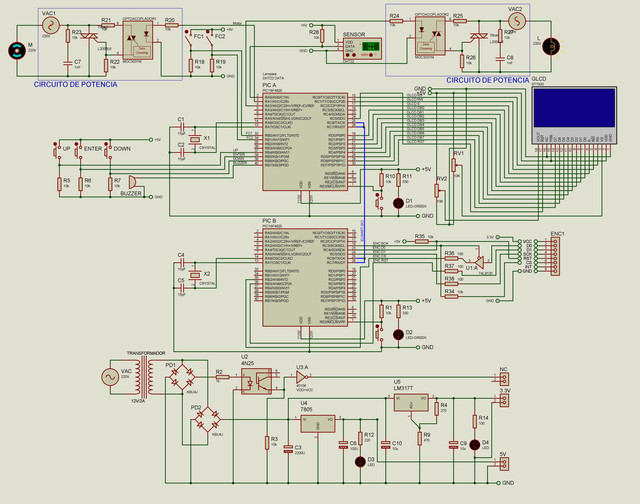Click the left CIRCUITO DE POTENCIA label

pyautogui.click(x=76, y=84)
